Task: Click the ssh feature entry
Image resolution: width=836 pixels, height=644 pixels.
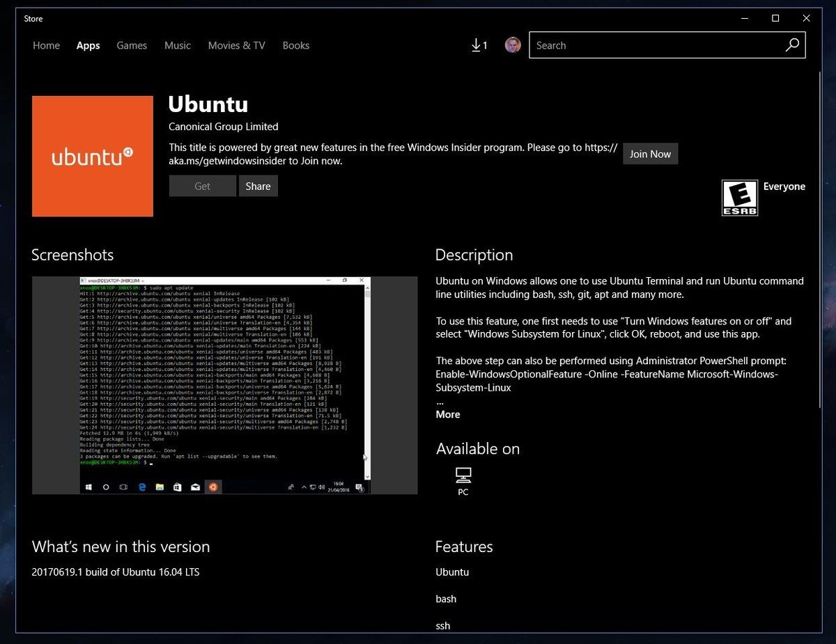Action: point(443,626)
